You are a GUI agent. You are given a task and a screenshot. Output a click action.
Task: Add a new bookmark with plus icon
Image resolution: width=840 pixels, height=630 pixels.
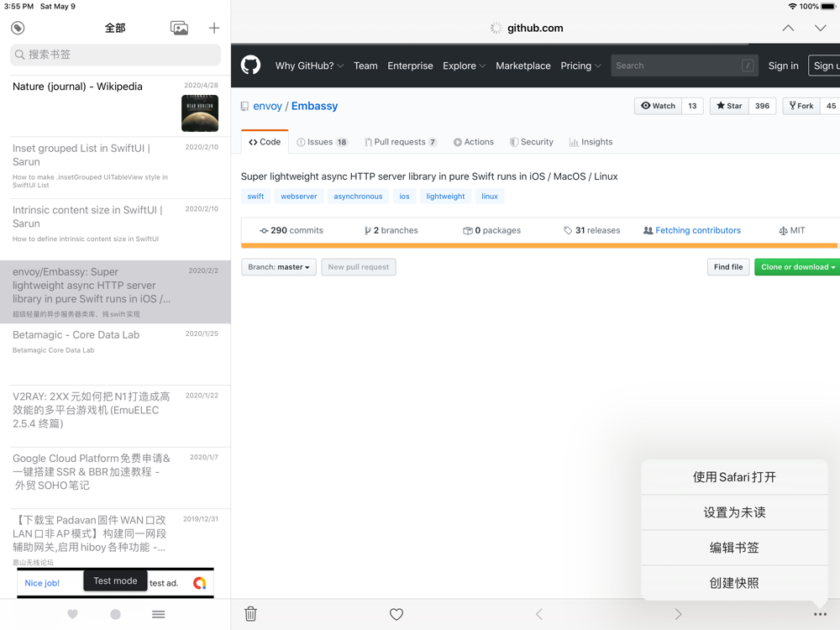pyautogui.click(x=213, y=28)
